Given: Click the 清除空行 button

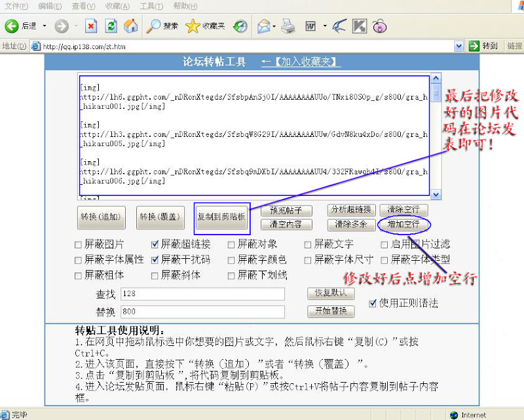Looking at the screenshot, I should [403, 210].
